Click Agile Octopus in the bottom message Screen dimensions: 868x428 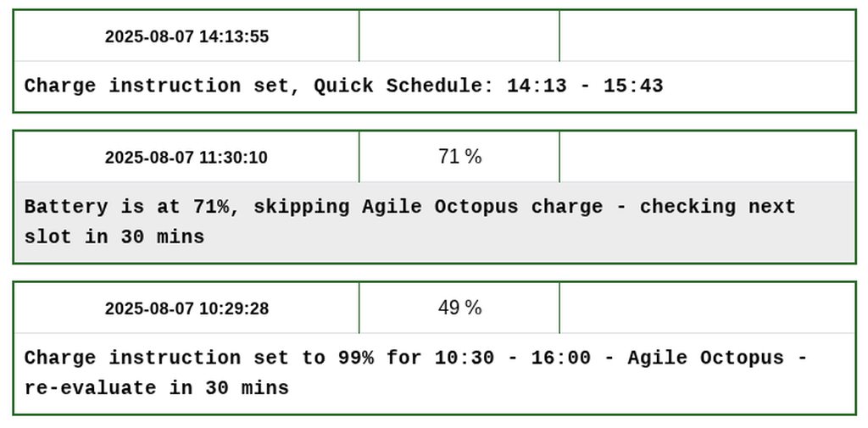coord(705,359)
